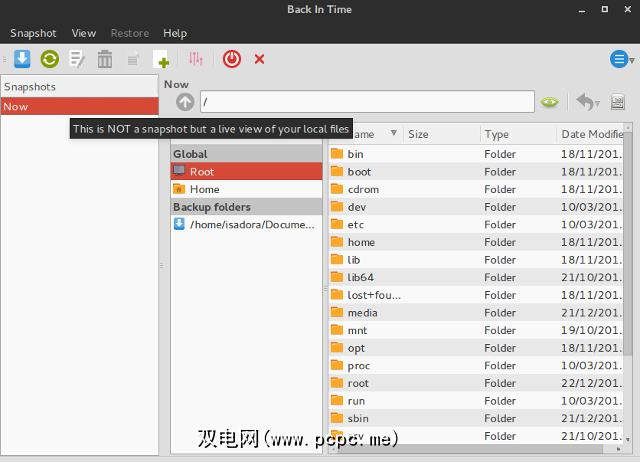Click the restore arrow icon
This screenshot has width=640, height=462.
point(584,102)
